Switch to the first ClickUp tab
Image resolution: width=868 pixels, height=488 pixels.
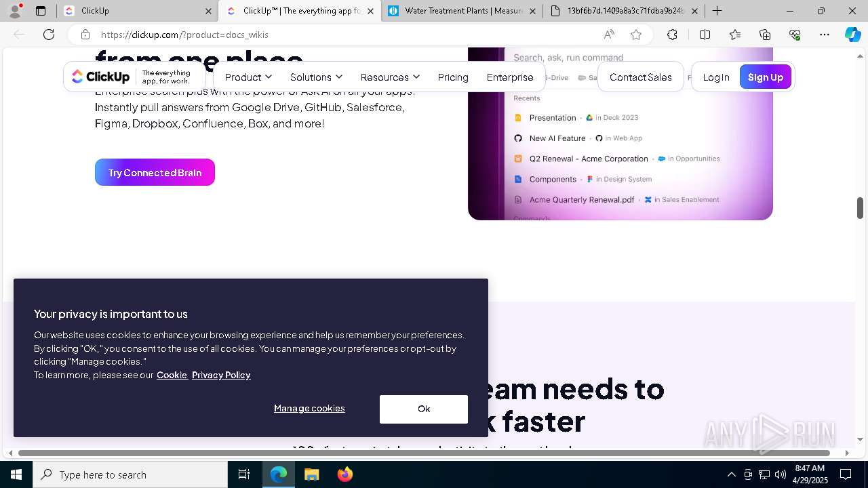[138, 11]
